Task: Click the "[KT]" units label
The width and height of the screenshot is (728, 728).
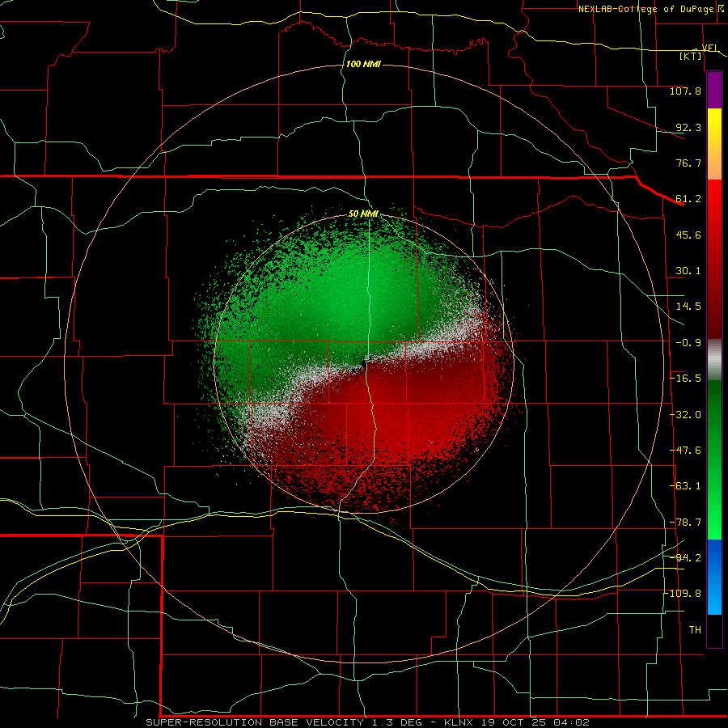Action: (691, 56)
